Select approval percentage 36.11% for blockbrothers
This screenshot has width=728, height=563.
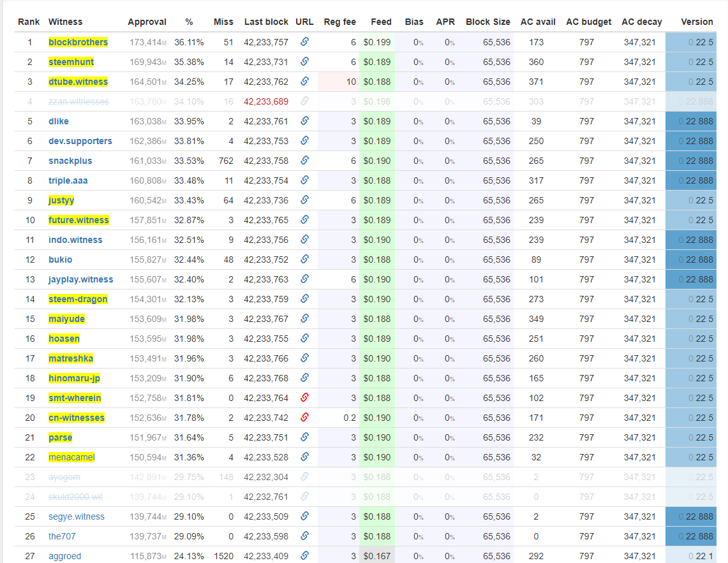(189, 42)
